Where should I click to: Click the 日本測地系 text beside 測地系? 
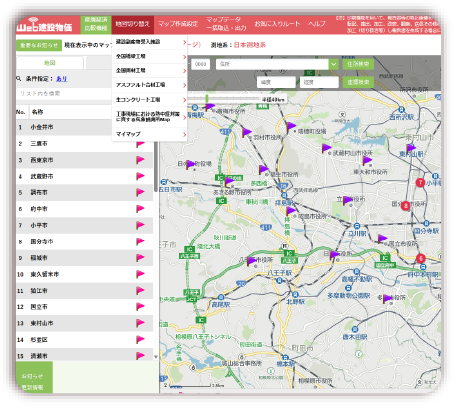tap(250, 45)
